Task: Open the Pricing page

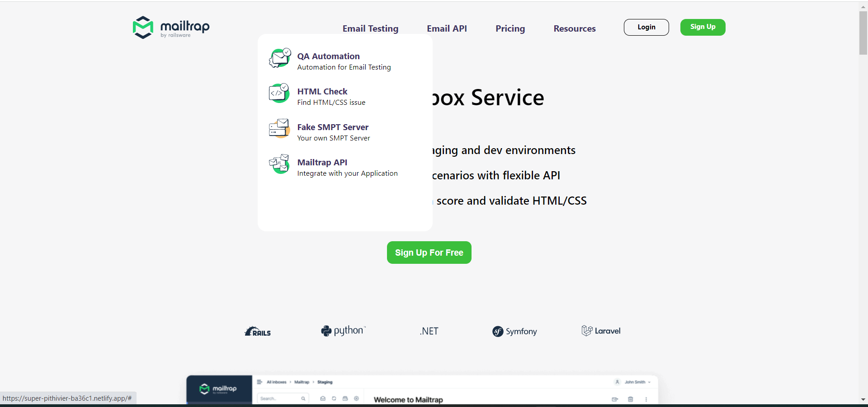Action: (x=510, y=28)
